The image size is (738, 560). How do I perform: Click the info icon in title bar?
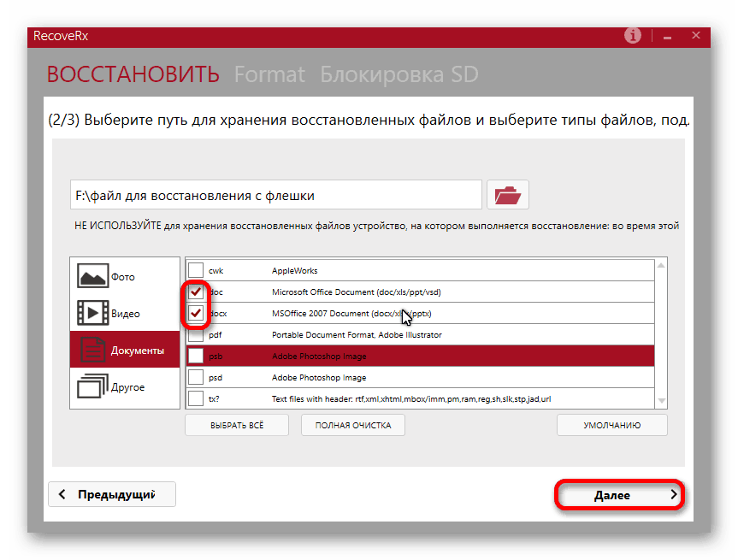pos(633,35)
